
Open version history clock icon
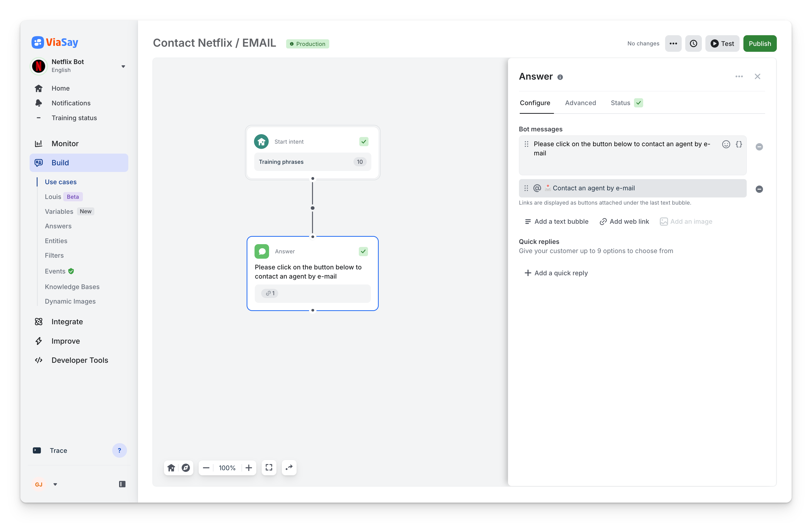[x=693, y=43]
